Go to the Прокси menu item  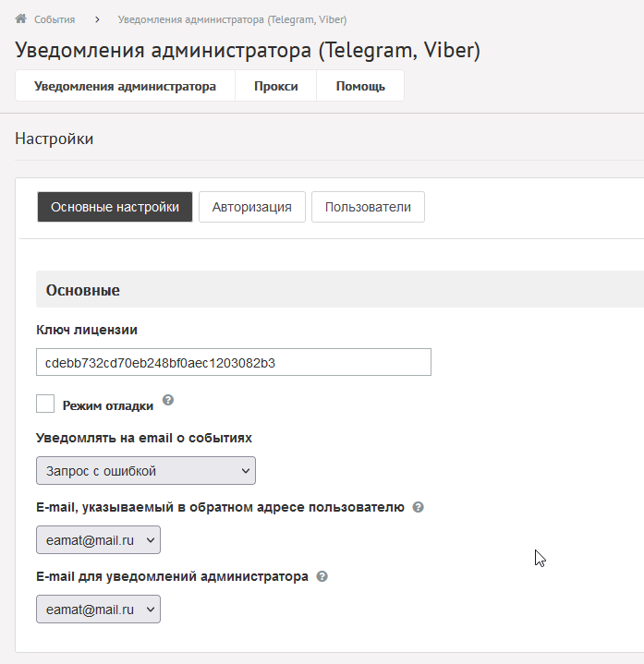pos(275,86)
